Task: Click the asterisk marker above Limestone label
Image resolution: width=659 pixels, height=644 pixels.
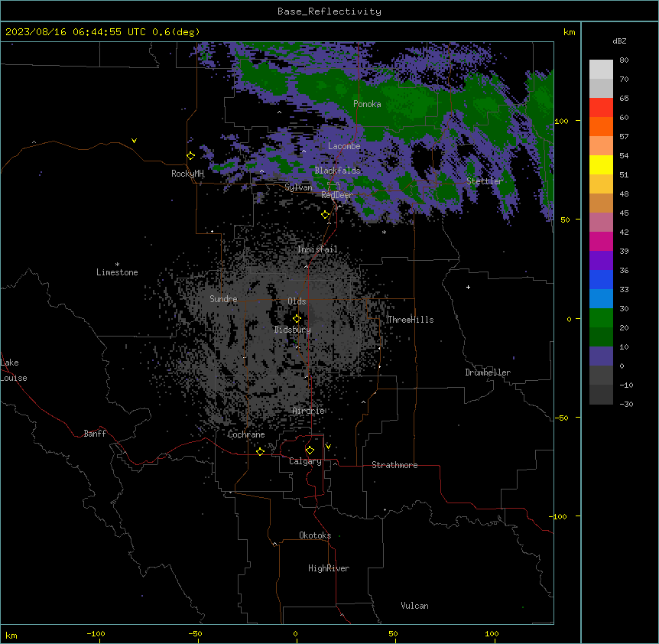Action: click(117, 265)
